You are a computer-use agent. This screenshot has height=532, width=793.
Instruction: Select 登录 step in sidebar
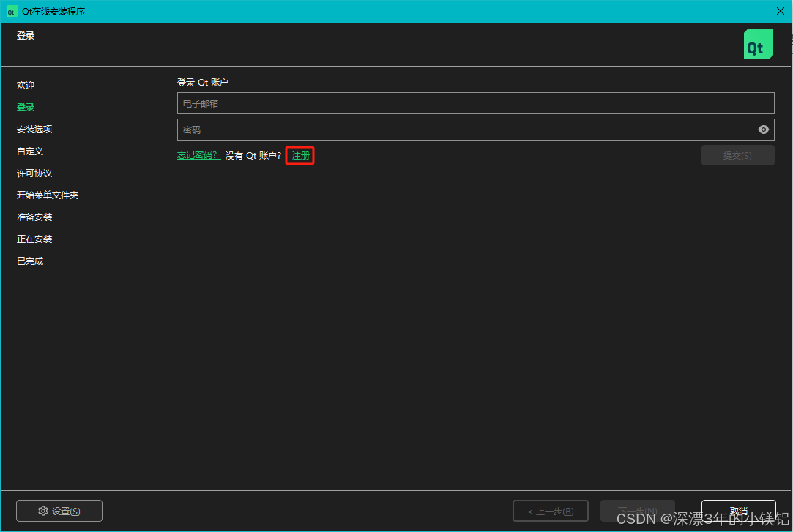26,107
